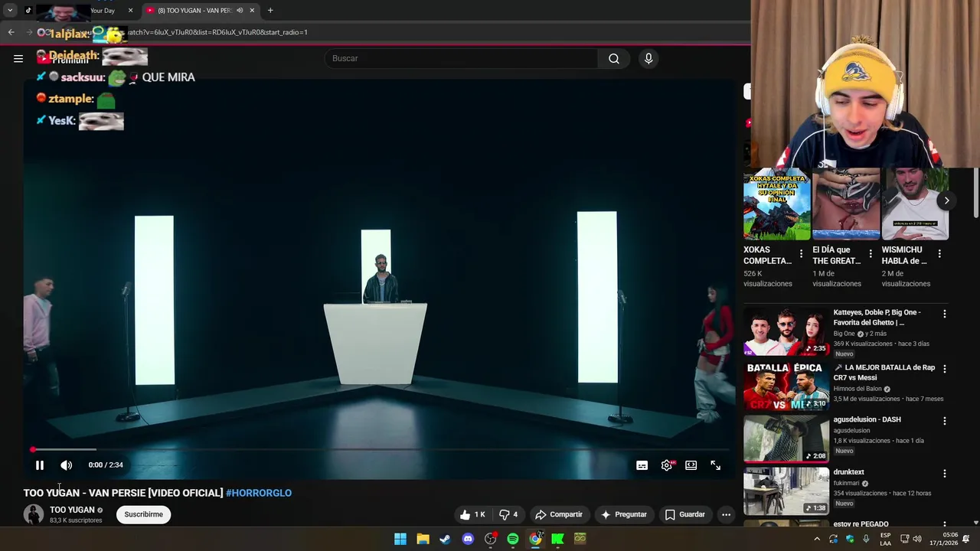Open the XOKAS COMPLETA video thumbnail
The image size is (980, 551).
click(x=776, y=204)
